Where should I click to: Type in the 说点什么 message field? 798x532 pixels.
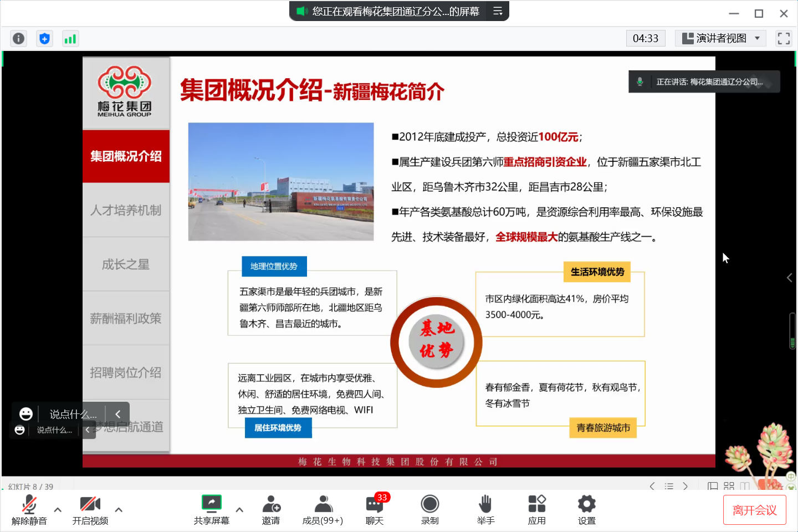point(73,414)
